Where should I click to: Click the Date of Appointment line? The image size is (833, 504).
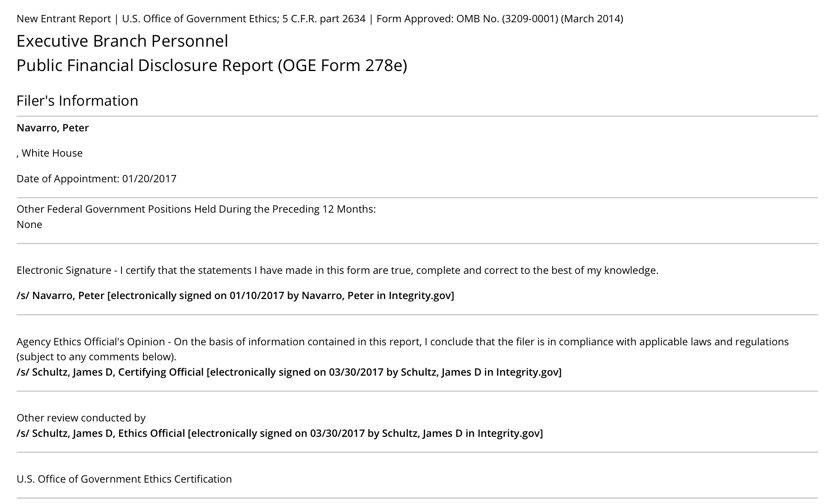[x=96, y=178]
